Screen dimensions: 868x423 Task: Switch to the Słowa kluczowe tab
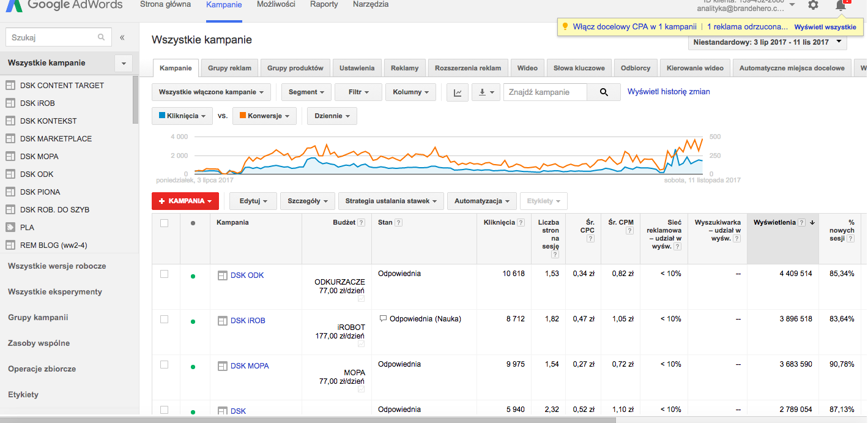[x=579, y=68]
